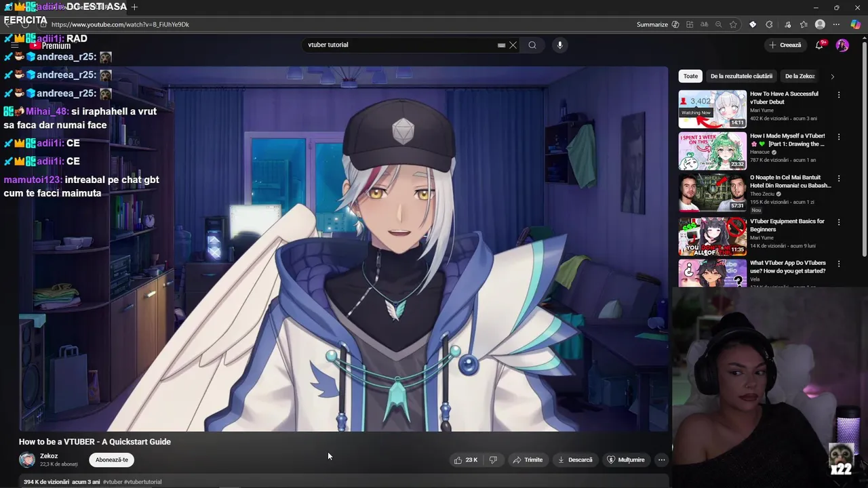Click the zoom out magnifier icon
The image size is (868, 488).
[x=718, y=24]
